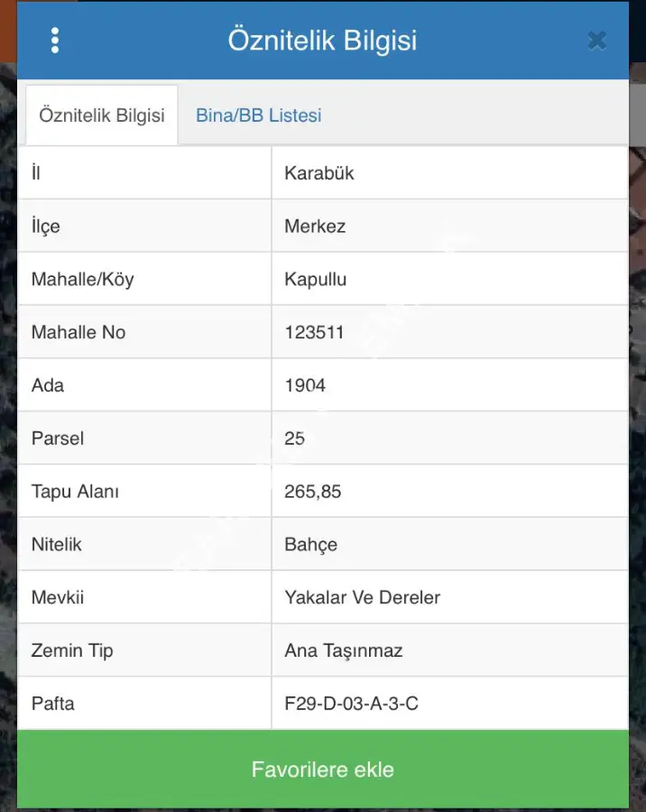
Task: Click the Pafta code F29-D-03-A-3-C
Action: coord(351,704)
